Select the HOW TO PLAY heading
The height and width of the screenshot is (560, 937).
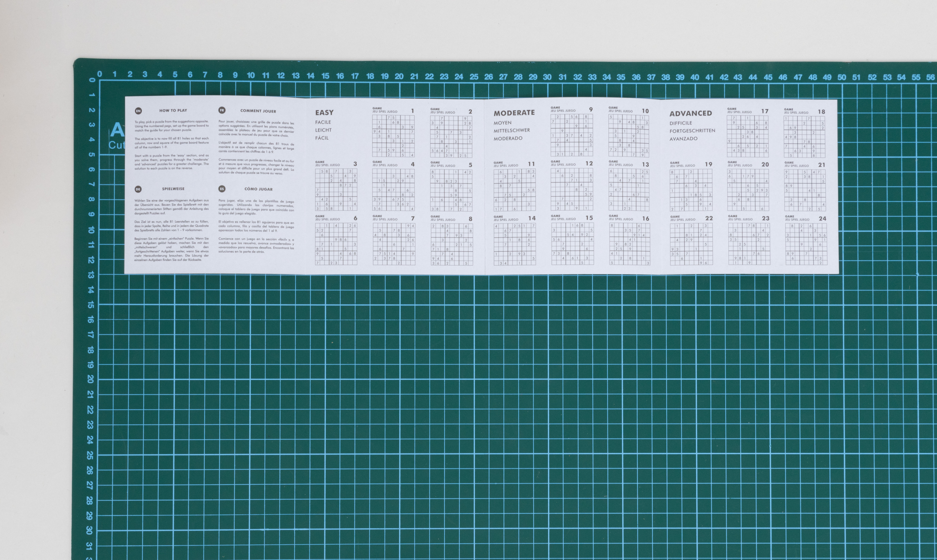pos(173,111)
